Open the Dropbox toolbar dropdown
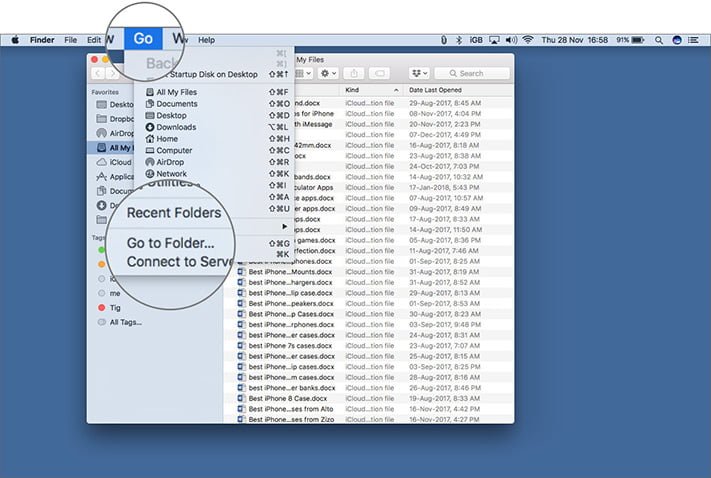The height and width of the screenshot is (478, 711). (x=419, y=73)
